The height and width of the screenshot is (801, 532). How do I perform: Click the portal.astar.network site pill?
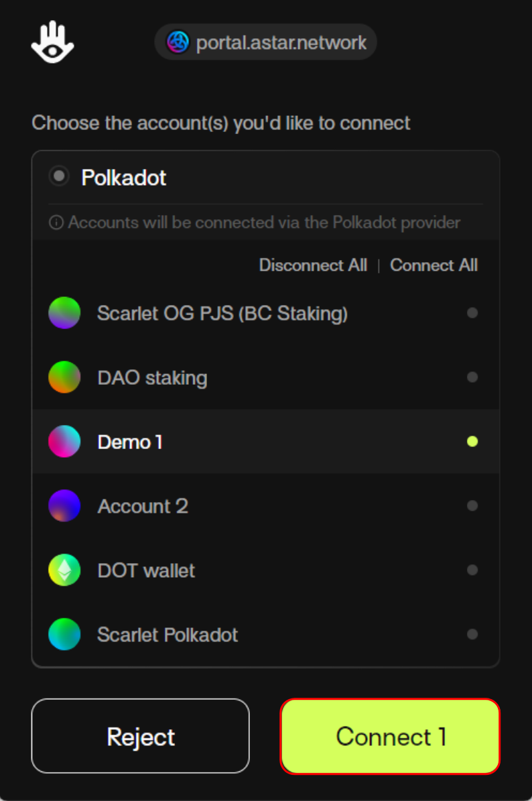click(266, 43)
